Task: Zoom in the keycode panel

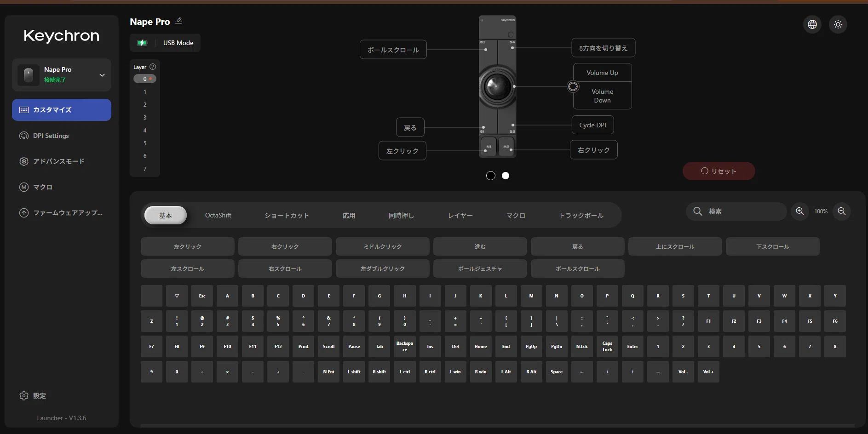Action: [800, 211]
